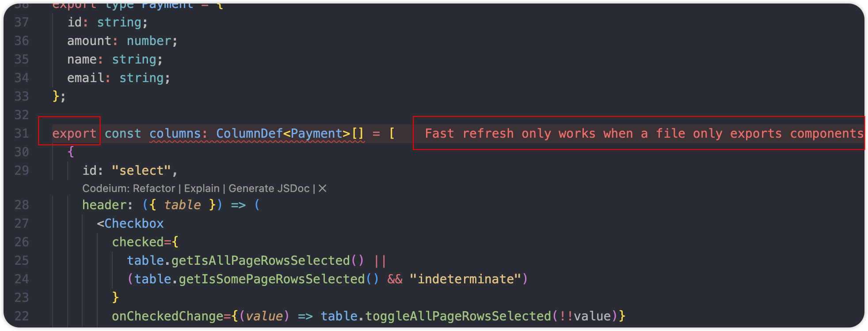868x331 pixels.
Task: Click the amount property in Payment type
Action: (x=89, y=41)
